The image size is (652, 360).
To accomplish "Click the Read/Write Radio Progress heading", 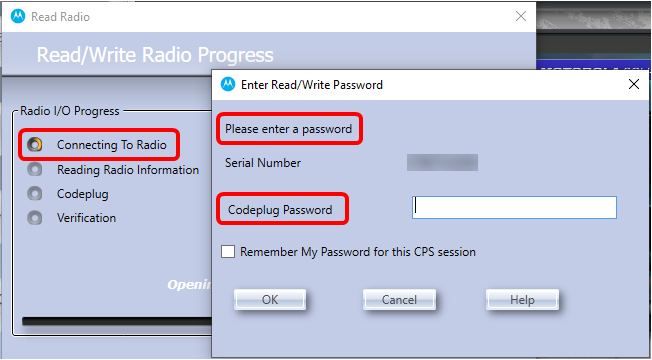I will tap(155, 55).
